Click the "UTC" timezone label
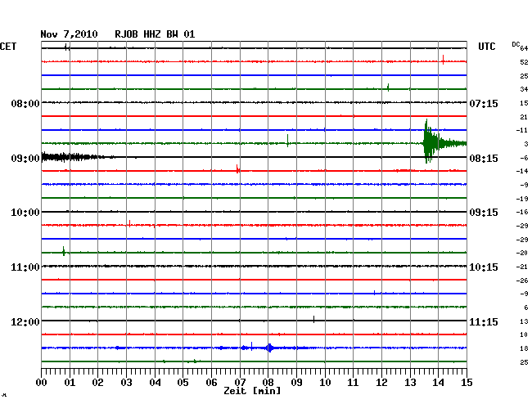Image resolution: width=532 pixels, height=404 pixels. [486, 47]
